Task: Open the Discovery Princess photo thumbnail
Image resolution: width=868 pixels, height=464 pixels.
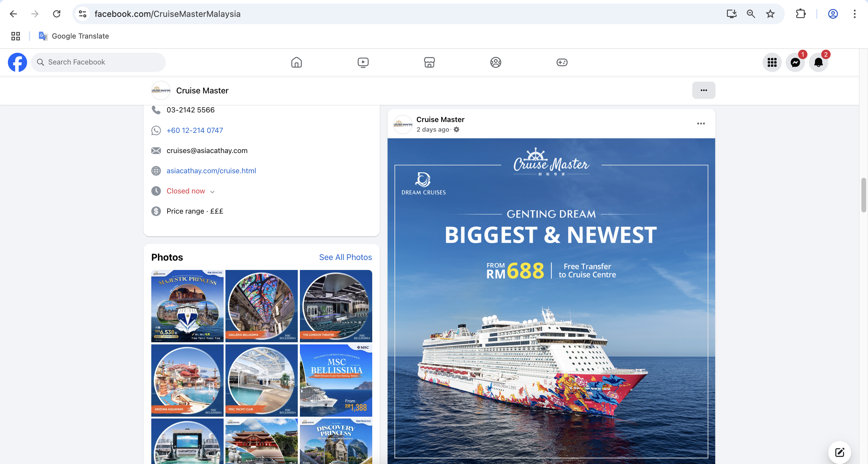Action: [336, 441]
